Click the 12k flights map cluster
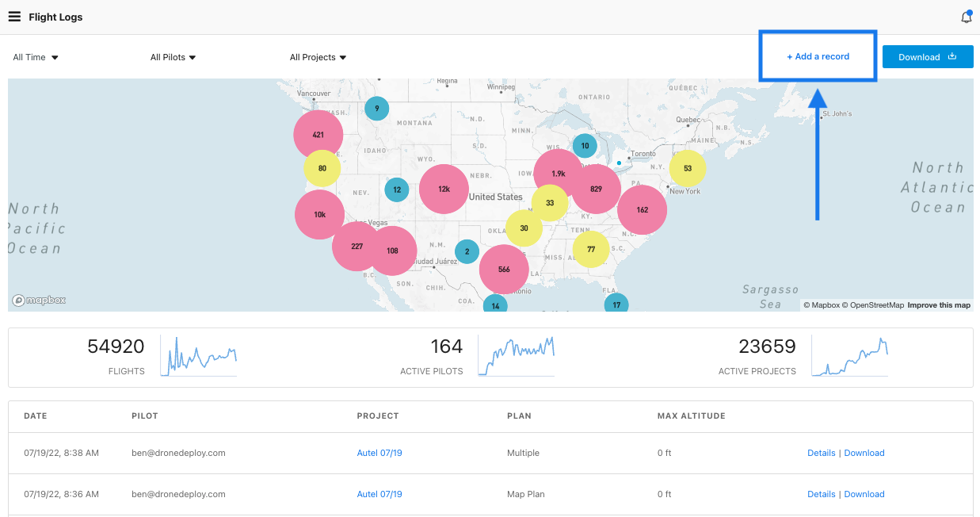 [x=444, y=190]
